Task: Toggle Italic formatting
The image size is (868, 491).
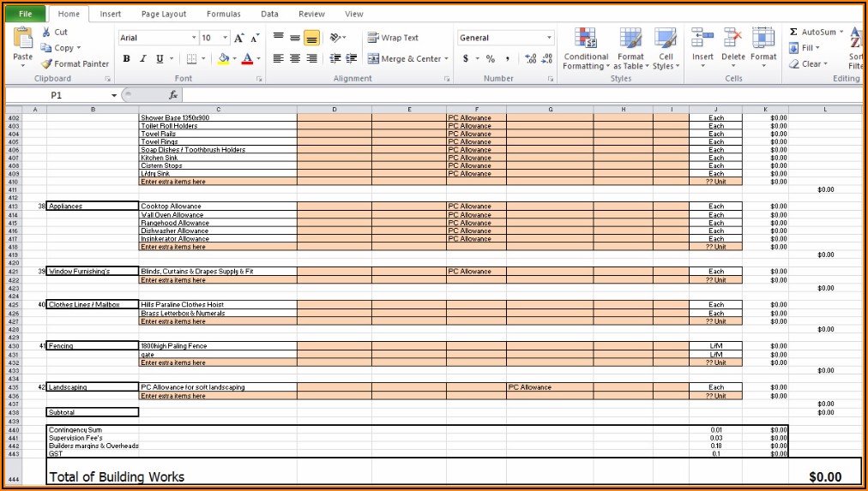Action: click(143, 59)
